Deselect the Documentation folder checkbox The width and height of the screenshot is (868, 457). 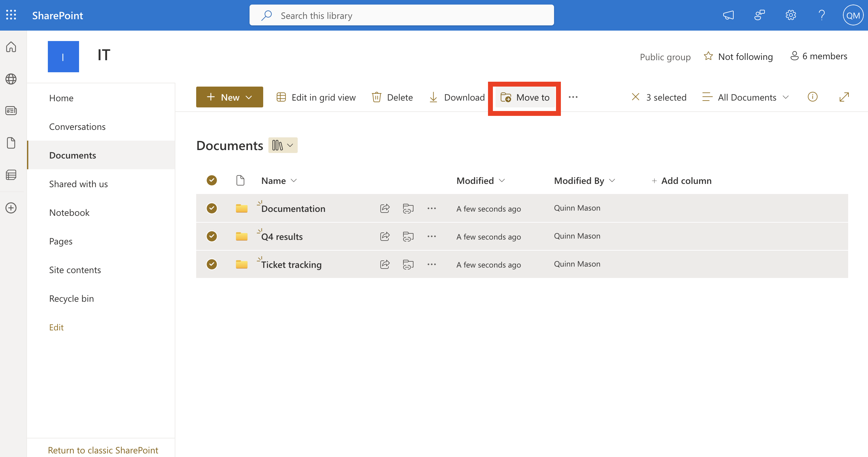[211, 208]
